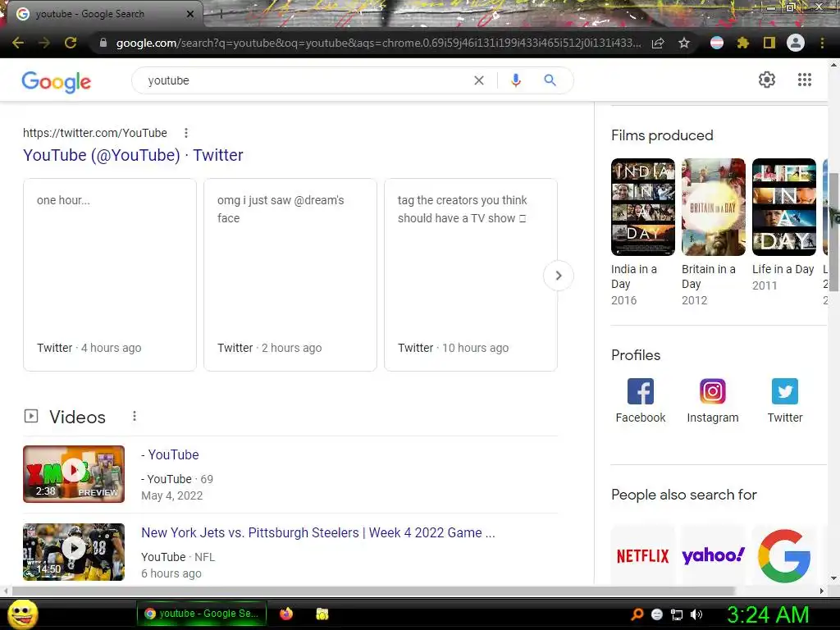840x630 pixels.
Task: Click the disabled forward arrow
Action: click(44, 43)
